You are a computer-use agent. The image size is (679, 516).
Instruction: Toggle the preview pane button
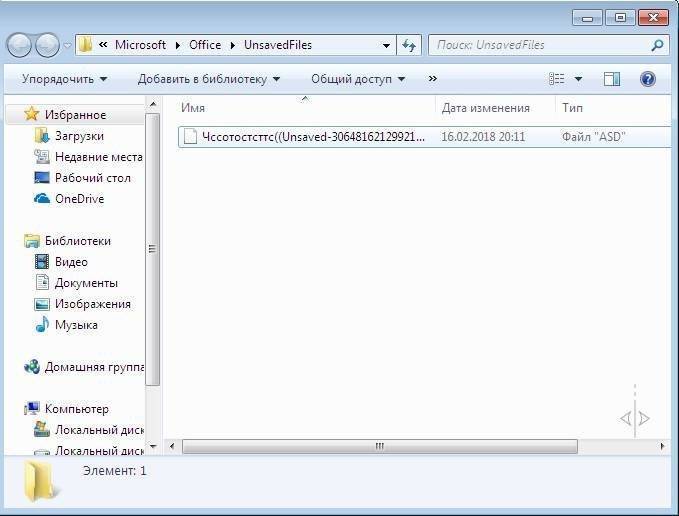pyautogui.click(x=612, y=79)
